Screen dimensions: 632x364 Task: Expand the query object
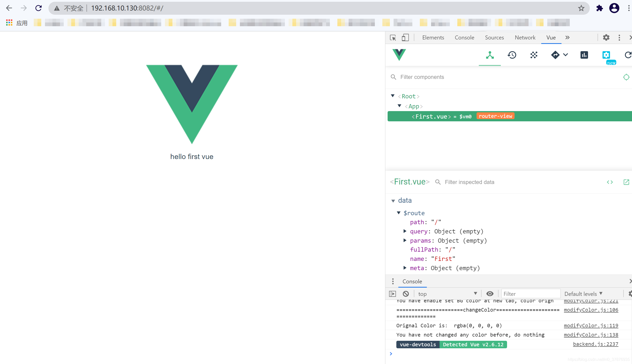point(405,231)
